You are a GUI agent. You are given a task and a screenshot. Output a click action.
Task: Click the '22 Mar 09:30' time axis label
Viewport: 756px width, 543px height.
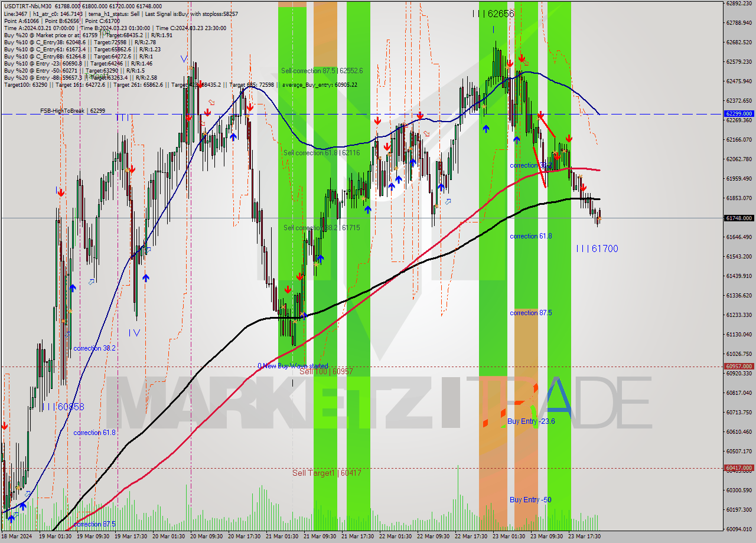click(434, 537)
